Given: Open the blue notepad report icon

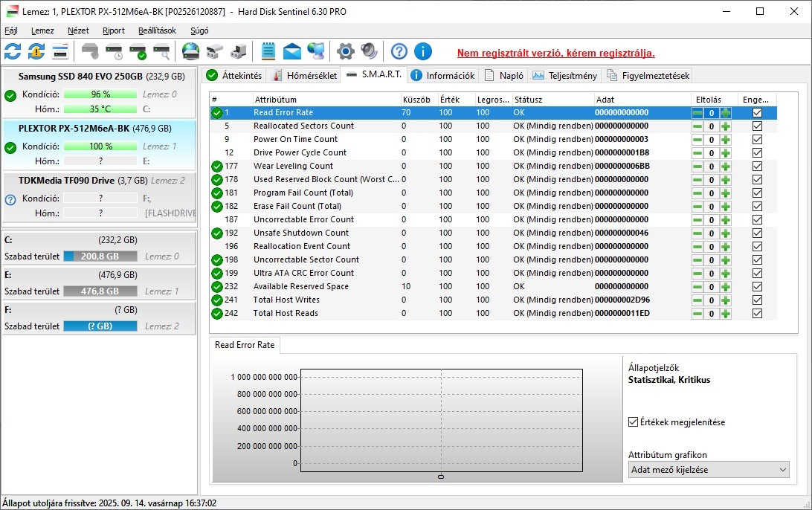Looking at the screenshot, I should (x=268, y=51).
